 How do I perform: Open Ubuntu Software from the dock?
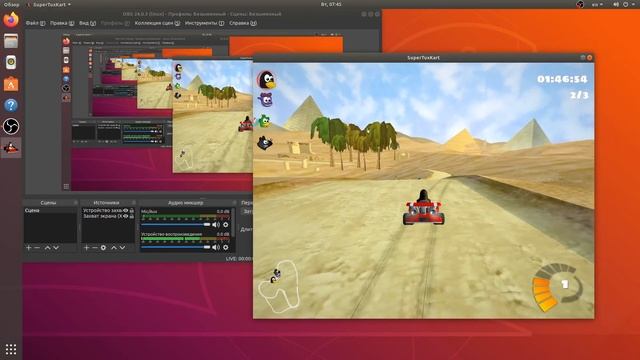(x=11, y=84)
